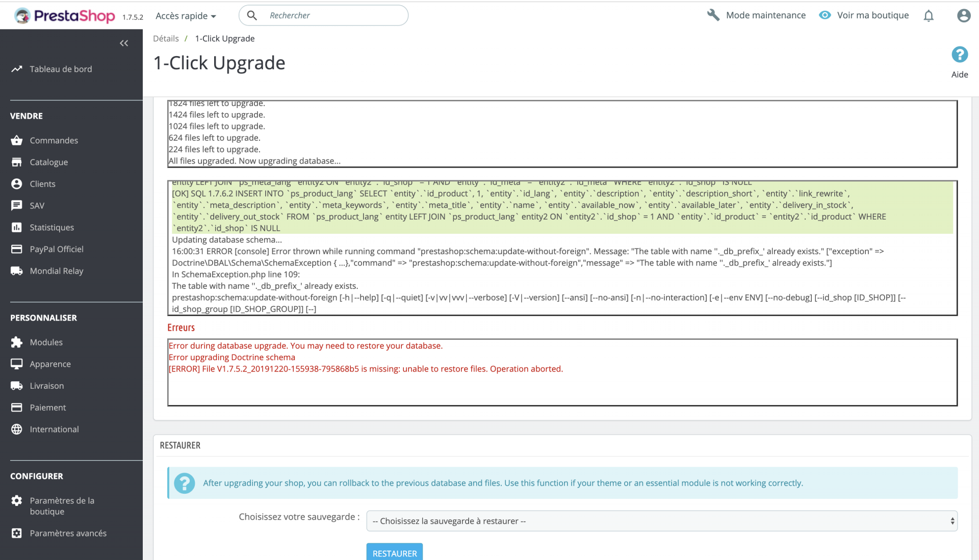Click the Modules puzzle icon
Screen dimensions: 979x560
(17, 342)
